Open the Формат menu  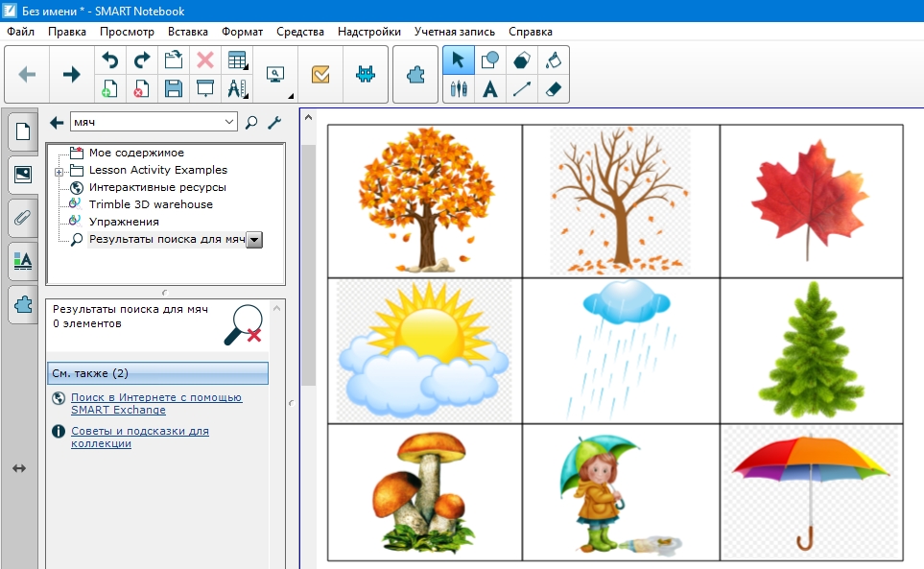(242, 32)
